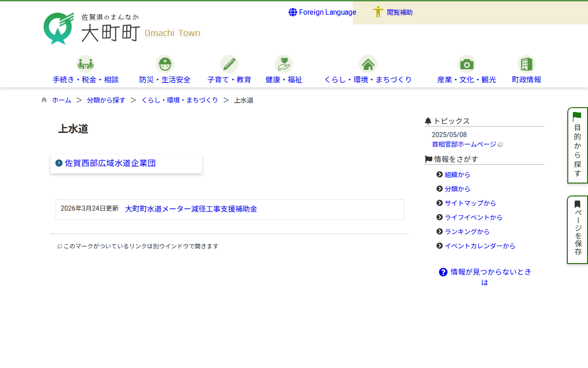Open 佐賀西部広域水道企業団 link
This screenshot has height=368, width=588.
pos(110,163)
